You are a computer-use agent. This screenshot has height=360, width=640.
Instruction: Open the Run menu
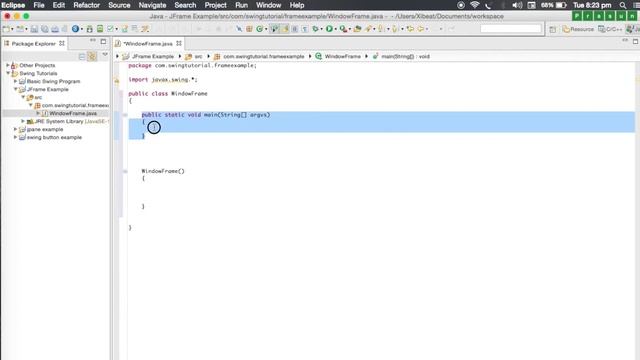click(x=241, y=5)
